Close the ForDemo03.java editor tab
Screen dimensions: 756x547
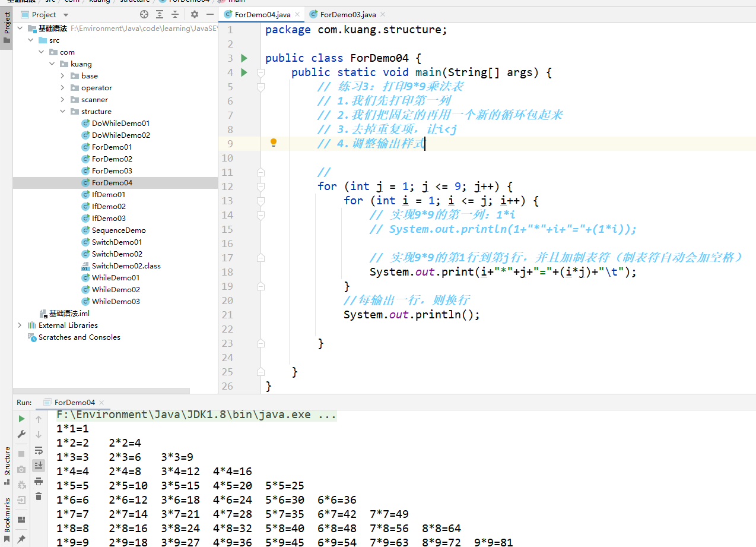click(382, 14)
